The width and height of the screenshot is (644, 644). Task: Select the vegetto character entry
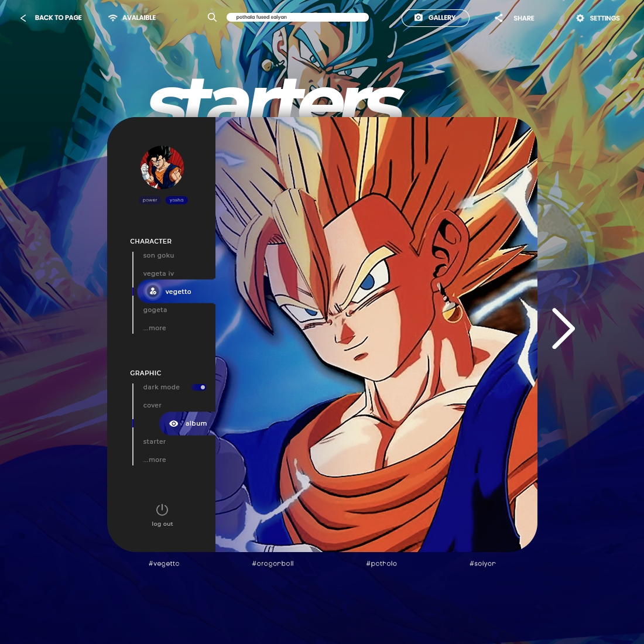[177, 292]
